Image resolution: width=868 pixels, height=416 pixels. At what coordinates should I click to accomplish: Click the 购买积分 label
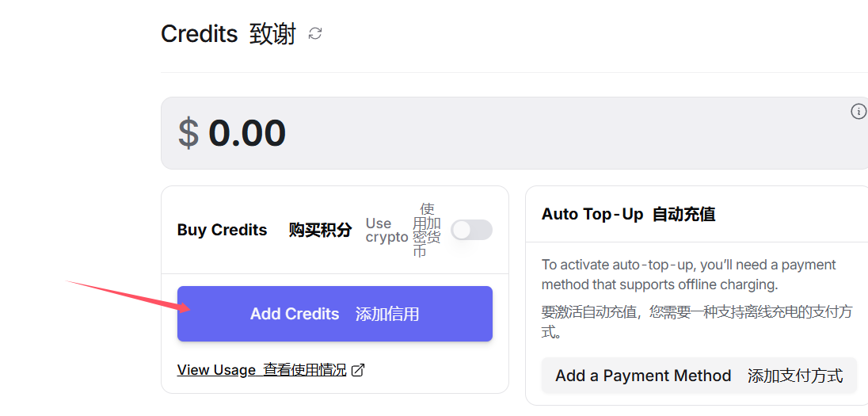[320, 231]
